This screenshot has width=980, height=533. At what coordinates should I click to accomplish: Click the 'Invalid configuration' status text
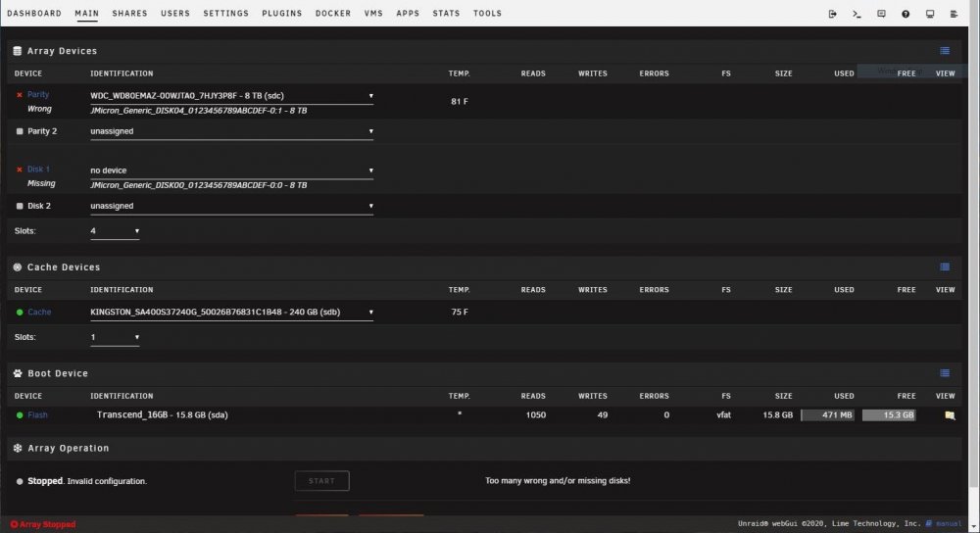[x=107, y=481]
